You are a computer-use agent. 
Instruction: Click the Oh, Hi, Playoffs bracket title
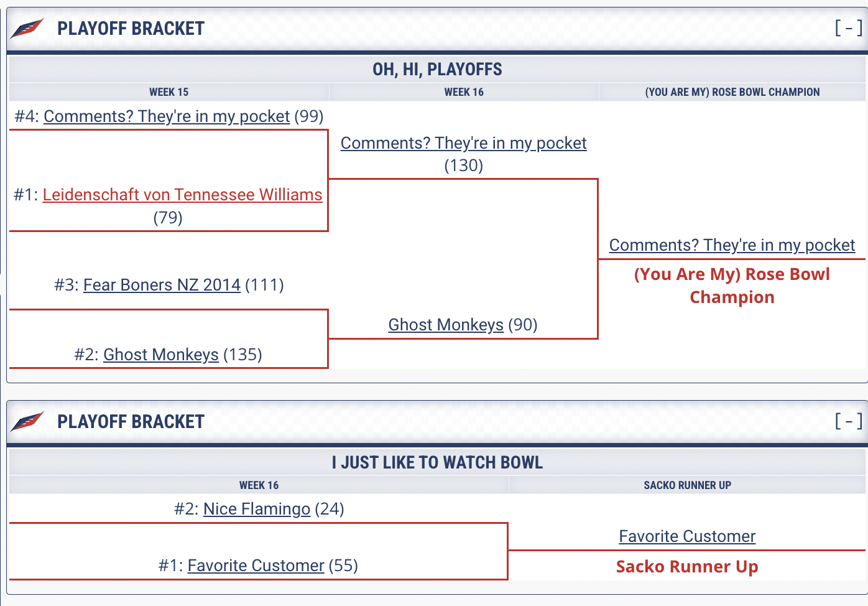coord(437,69)
